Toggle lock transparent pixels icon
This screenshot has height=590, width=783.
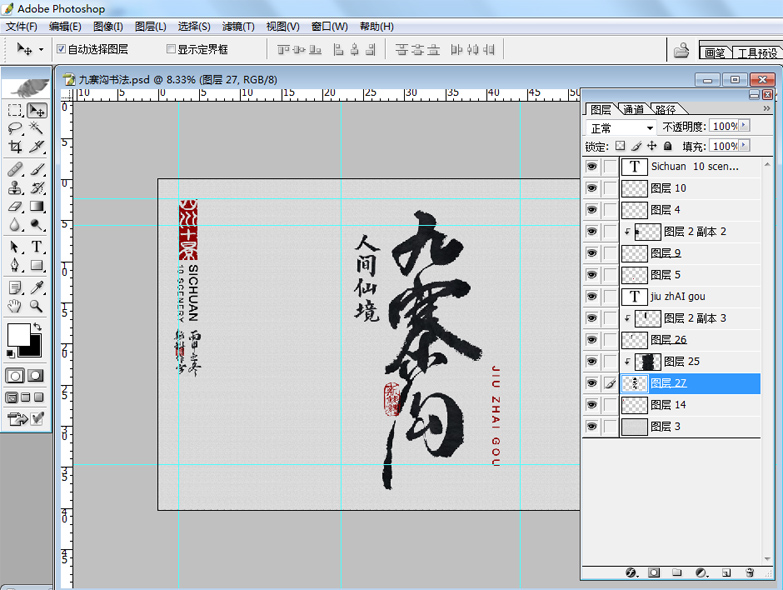point(620,146)
